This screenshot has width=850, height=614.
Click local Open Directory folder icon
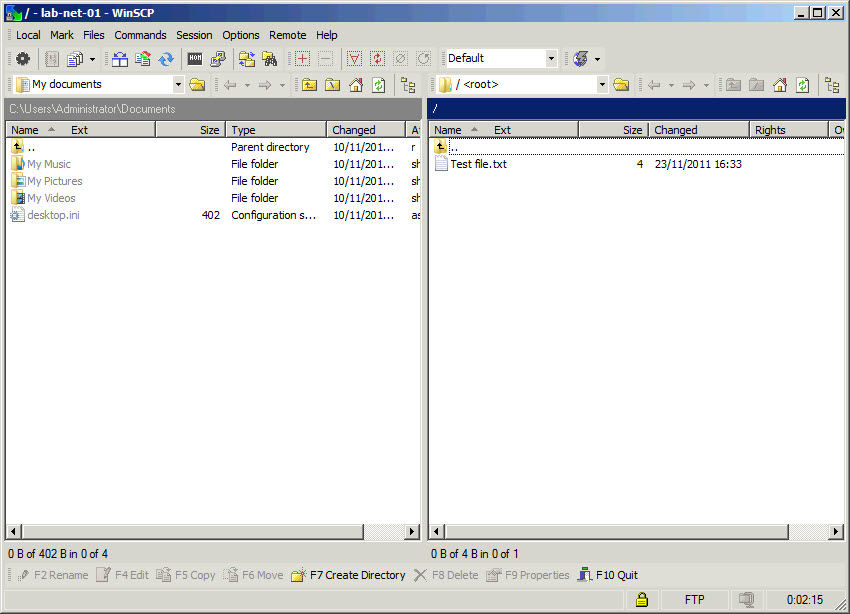(x=197, y=85)
